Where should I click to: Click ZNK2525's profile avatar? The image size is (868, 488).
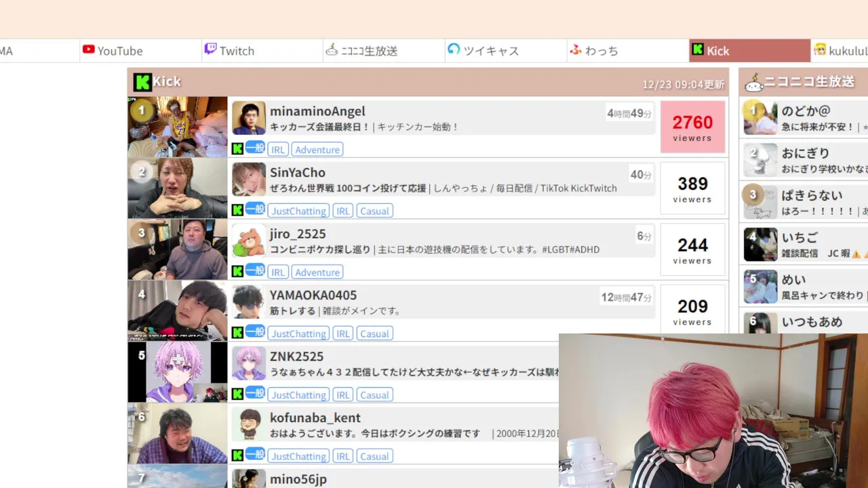click(249, 364)
